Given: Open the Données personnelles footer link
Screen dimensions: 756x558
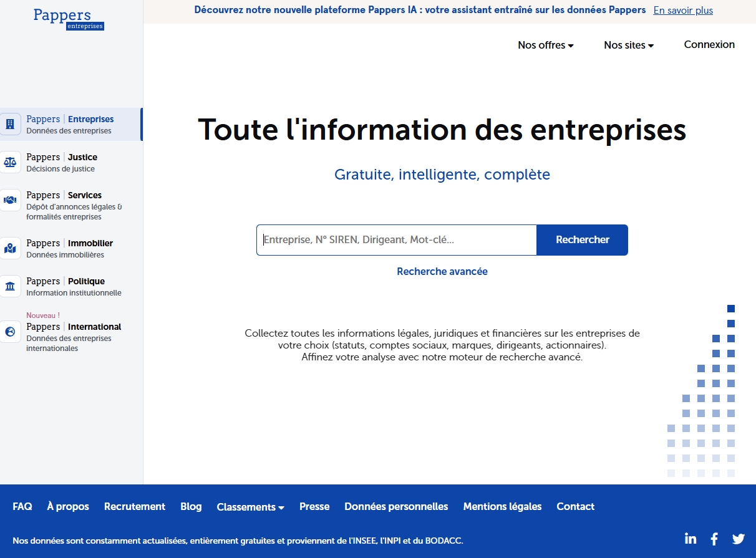Looking at the screenshot, I should 396,506.
